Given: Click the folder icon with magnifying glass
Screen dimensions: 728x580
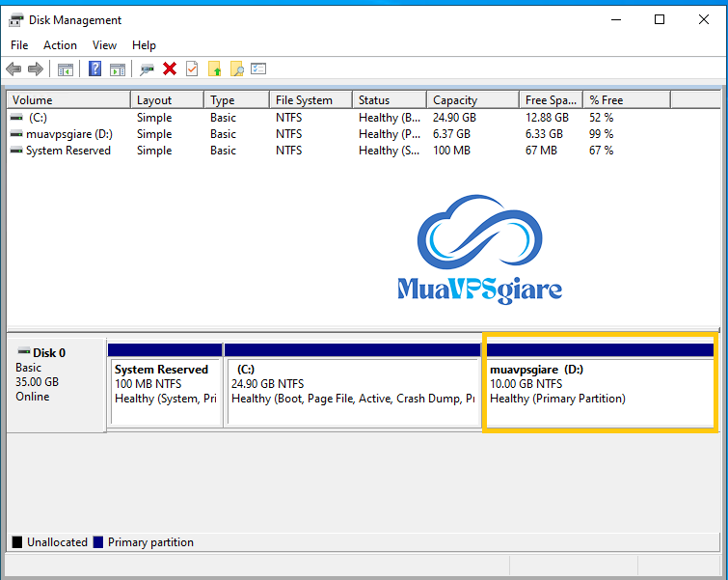Looking at the screenshot, I should pyautogui.click(x=236, y=69).
